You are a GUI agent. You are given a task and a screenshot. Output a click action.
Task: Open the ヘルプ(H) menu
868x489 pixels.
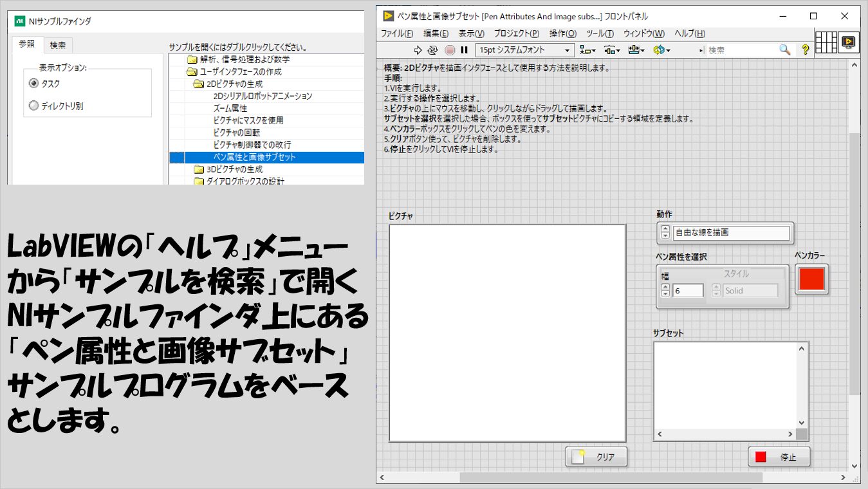pyautogui.click(x=689, y=33)
